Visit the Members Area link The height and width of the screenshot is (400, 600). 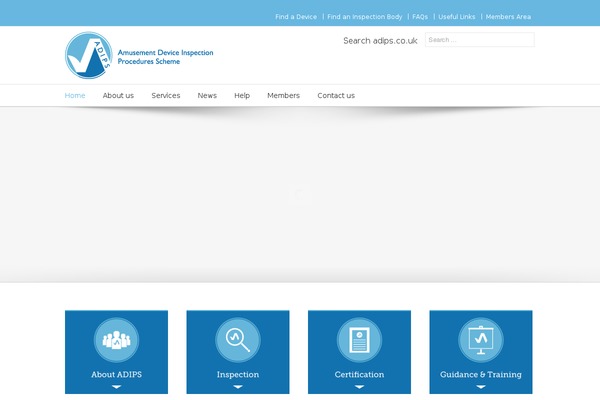[508, 17]
